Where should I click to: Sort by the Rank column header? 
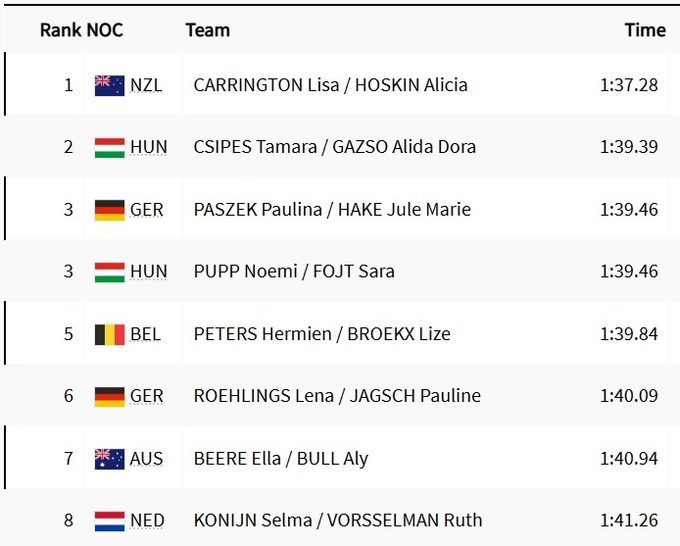pyautogui.click(x=59, y=30)
